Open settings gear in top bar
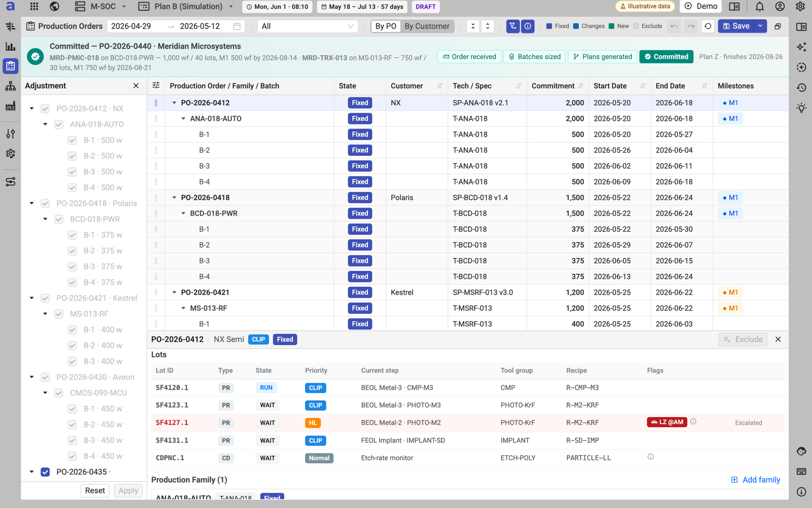812x508 pixels. (800, 7)
